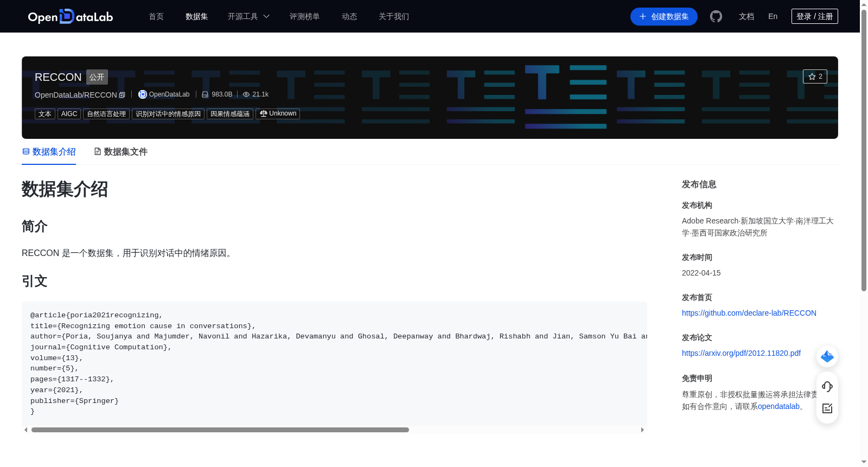
Task: Click the plus icon in 创建数据集
Action: click(643, 17)
